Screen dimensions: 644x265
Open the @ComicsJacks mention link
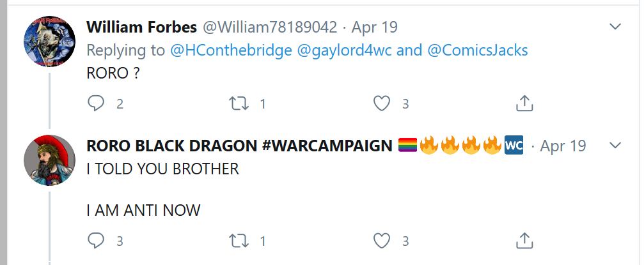477,50
